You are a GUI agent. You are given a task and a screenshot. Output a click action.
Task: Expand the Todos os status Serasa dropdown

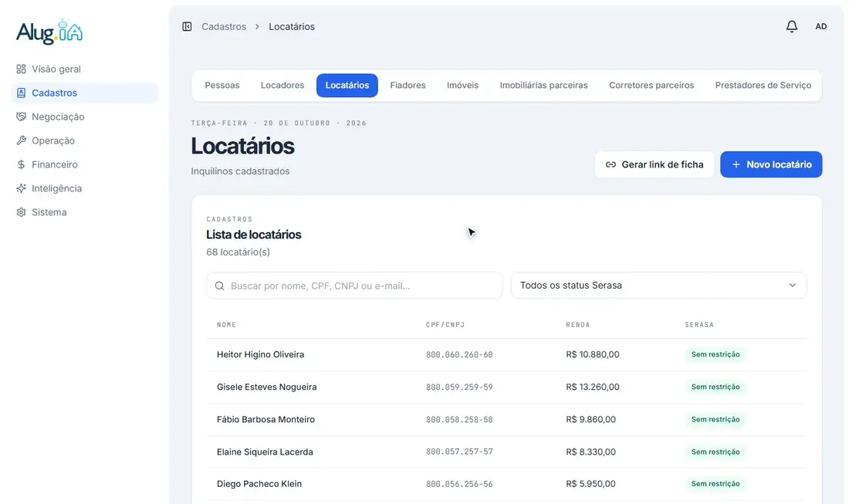[x=658, y=286]
